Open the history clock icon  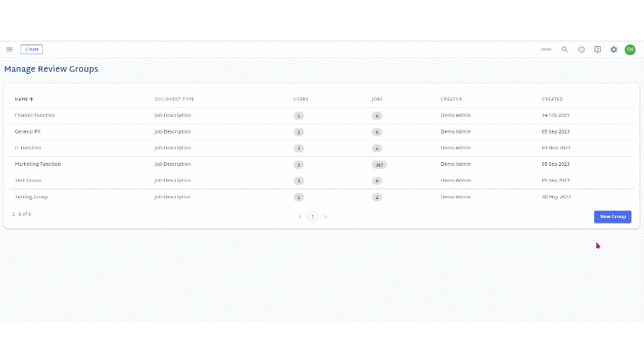[581, 50]
